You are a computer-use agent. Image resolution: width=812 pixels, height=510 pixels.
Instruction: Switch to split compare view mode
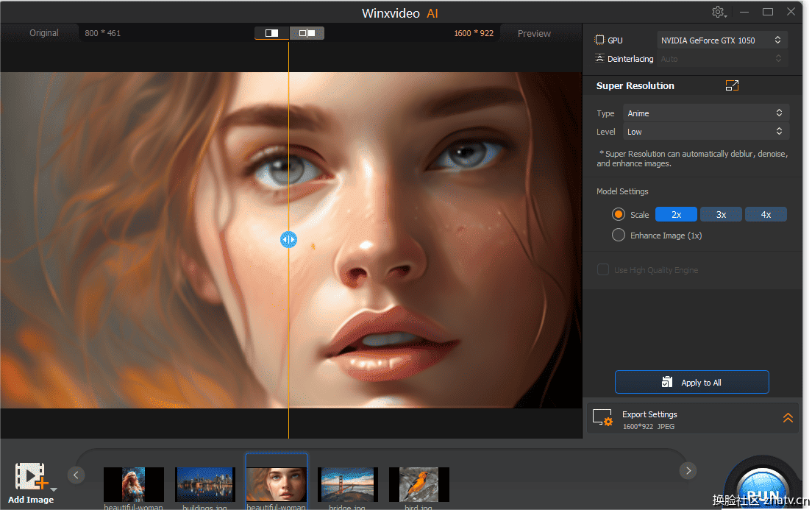307,33
